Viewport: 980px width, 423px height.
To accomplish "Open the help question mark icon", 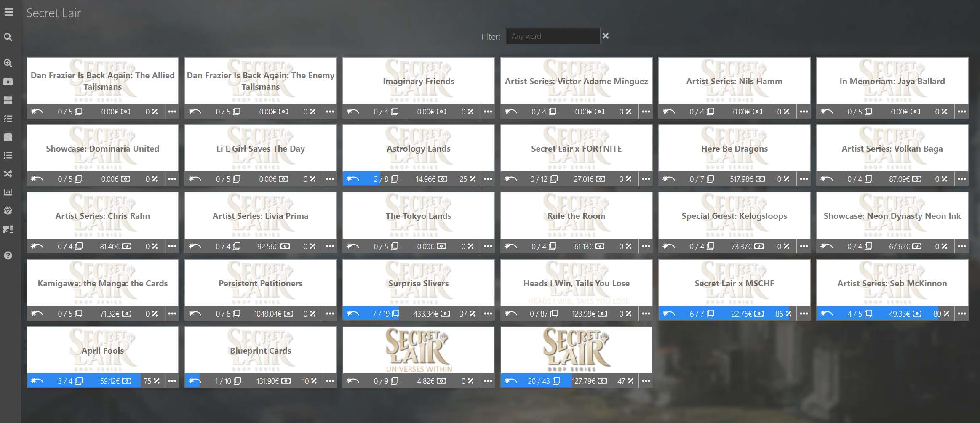I will click(x=8, y=255).
